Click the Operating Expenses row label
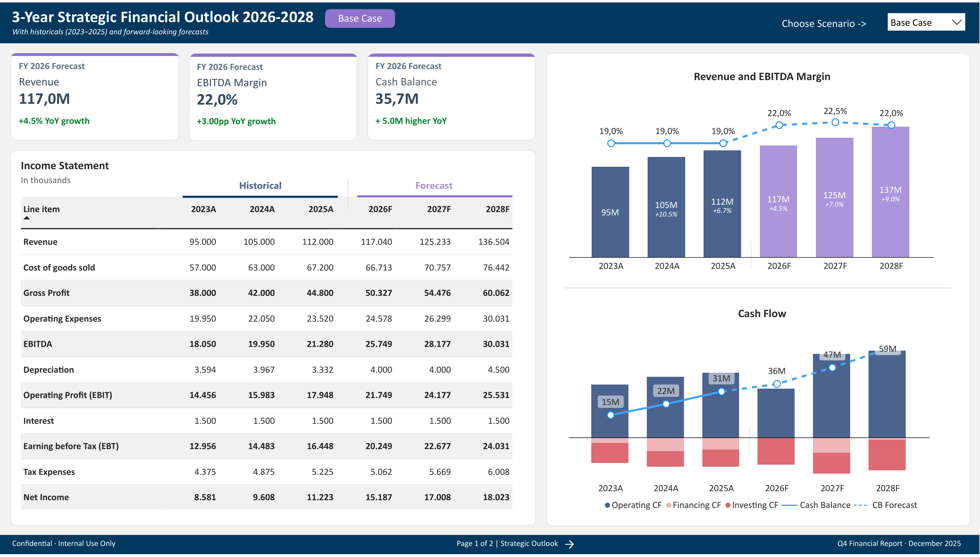 click(x=62, y=319)
